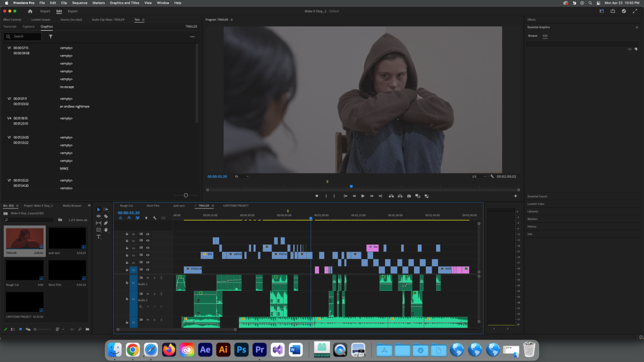Select the Ripple Edit tool

coord(99,216)
